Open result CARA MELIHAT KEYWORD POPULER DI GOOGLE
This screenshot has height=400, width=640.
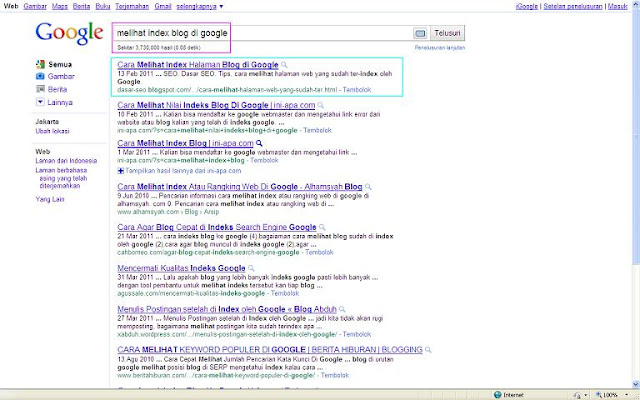[x=270, y=350]
